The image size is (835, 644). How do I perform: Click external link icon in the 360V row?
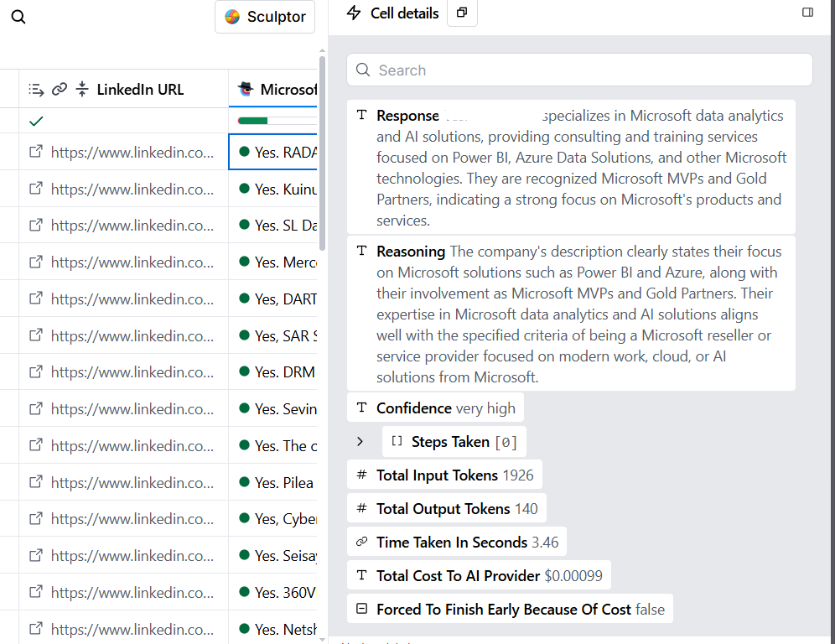(x=36, y=592)
